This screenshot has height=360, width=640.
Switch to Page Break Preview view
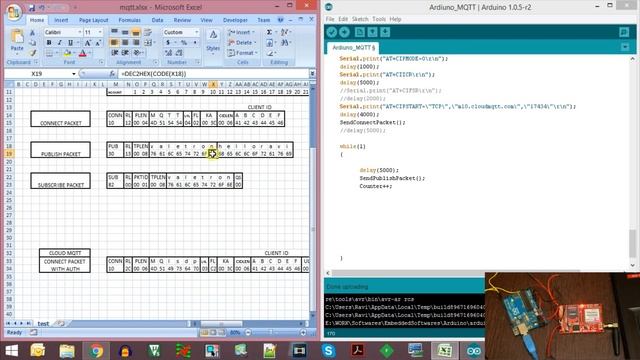[221, 333]
